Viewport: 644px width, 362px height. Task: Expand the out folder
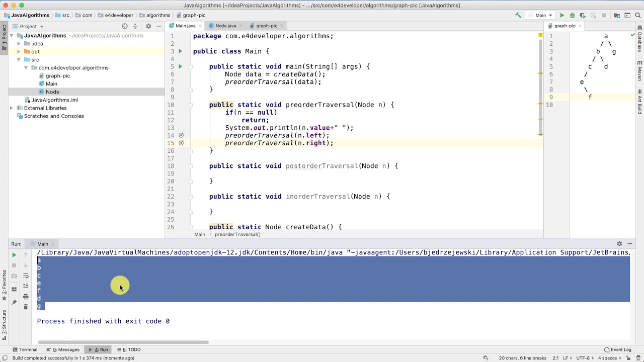(x=19, y=52)
